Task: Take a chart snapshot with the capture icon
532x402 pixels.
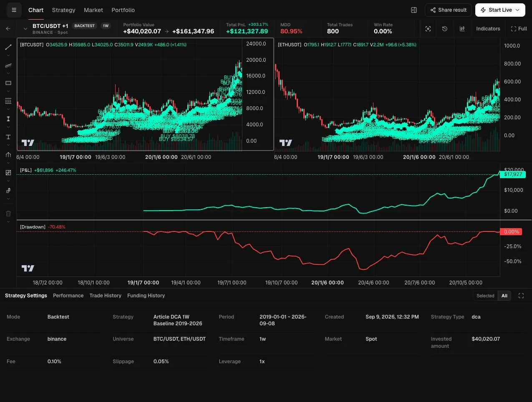Action: 428,29
